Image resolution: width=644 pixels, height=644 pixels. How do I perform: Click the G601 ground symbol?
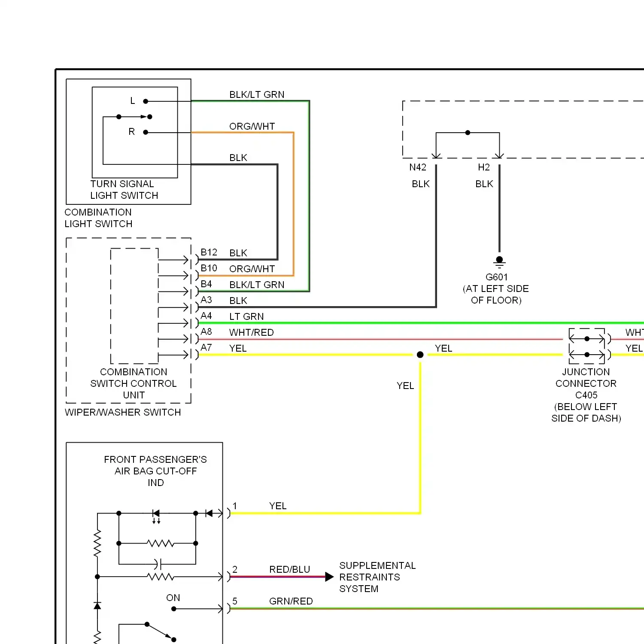pyautogui.click(x=499, y=261)
